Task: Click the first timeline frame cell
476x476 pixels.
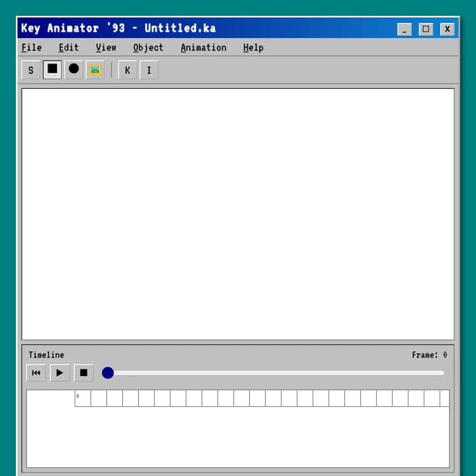Action: click(83, 398)
